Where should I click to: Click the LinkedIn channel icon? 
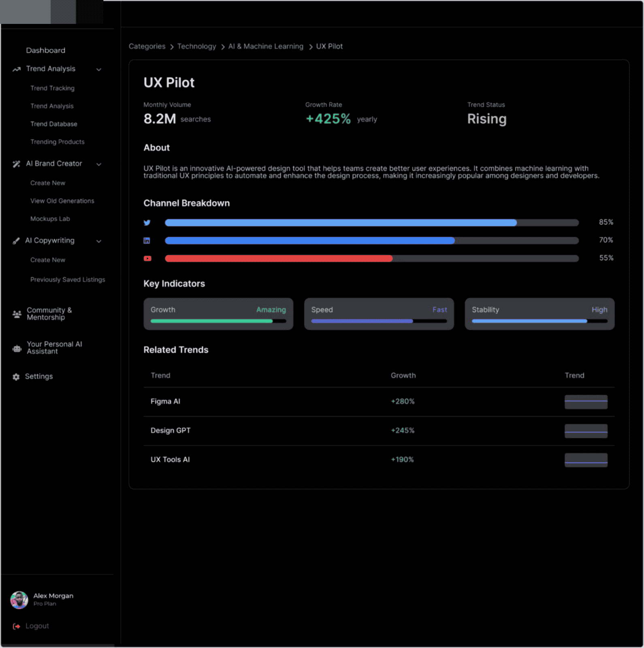[147, 241]
